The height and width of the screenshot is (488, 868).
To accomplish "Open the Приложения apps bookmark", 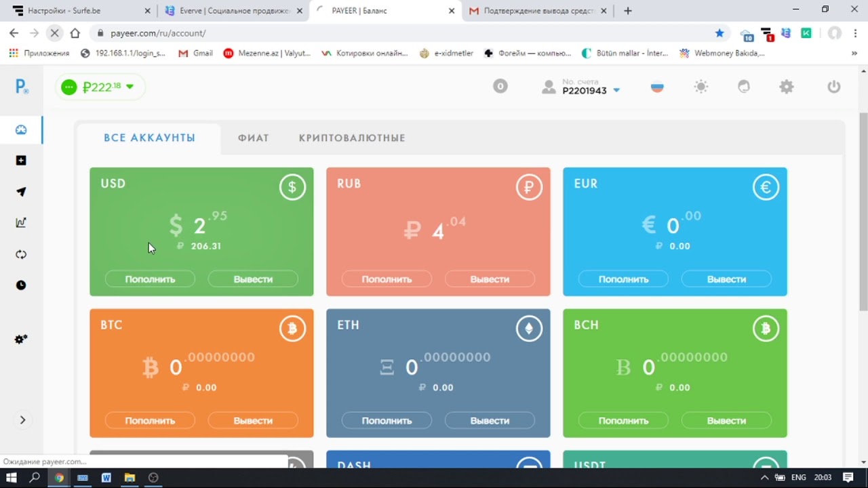I will click(40, 53).
